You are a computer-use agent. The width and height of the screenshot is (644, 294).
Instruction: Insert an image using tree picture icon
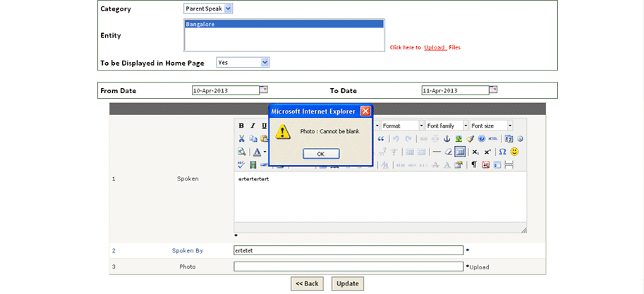click(458, 139)
